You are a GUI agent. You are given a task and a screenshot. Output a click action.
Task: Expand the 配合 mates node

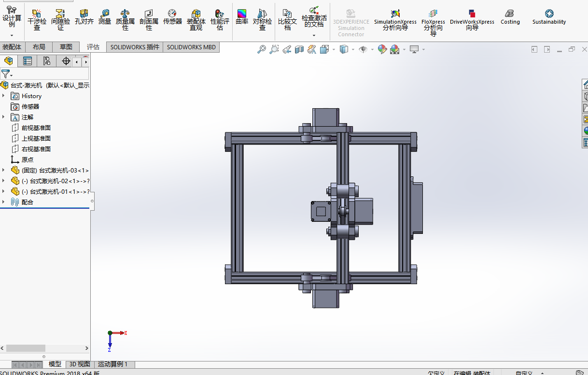point(3,202)
